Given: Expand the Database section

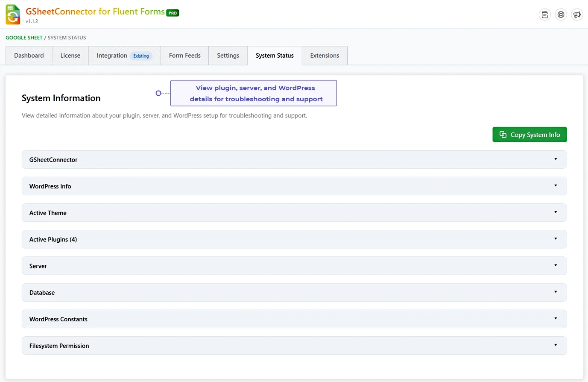Looking at the screenshot, I should 294,292.
